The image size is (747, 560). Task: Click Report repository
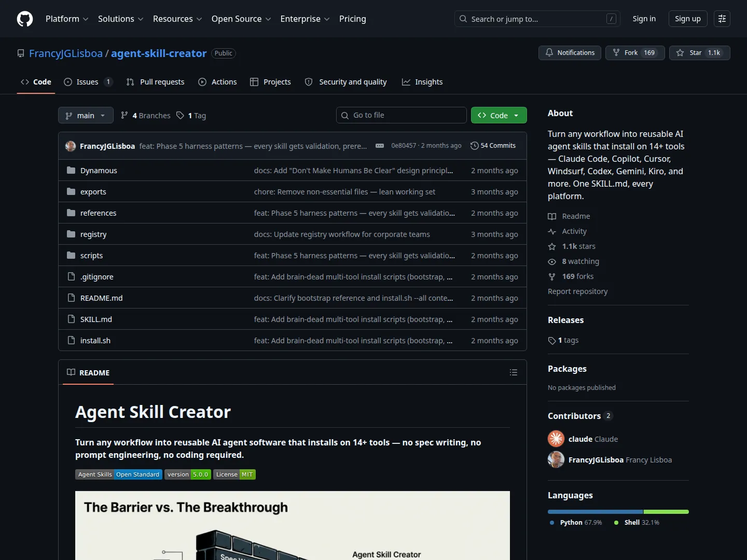[x=577, y=291]
